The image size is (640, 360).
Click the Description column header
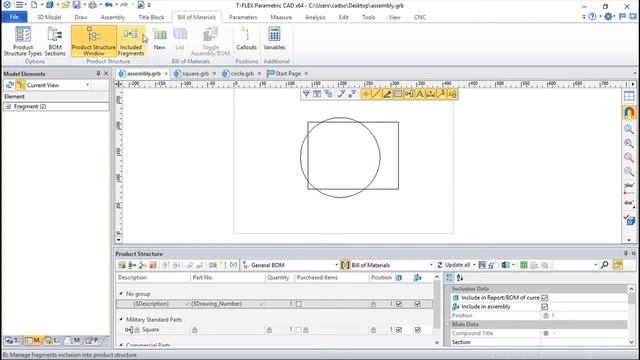click(153, 278)
